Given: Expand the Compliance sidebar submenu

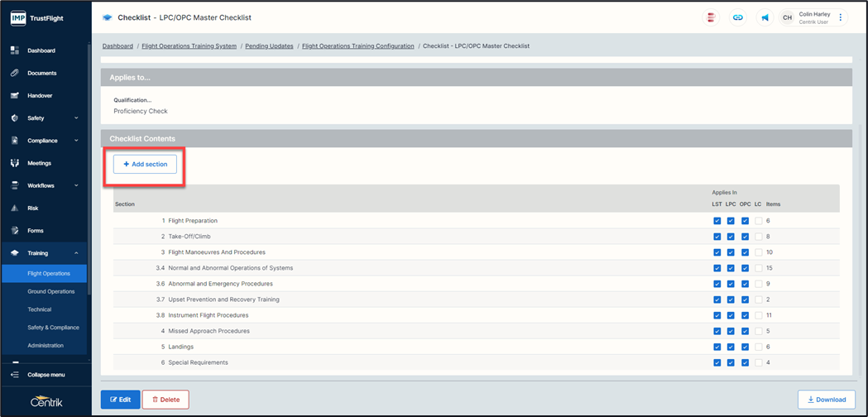Looking at the screenshot, I should (76, 141).
